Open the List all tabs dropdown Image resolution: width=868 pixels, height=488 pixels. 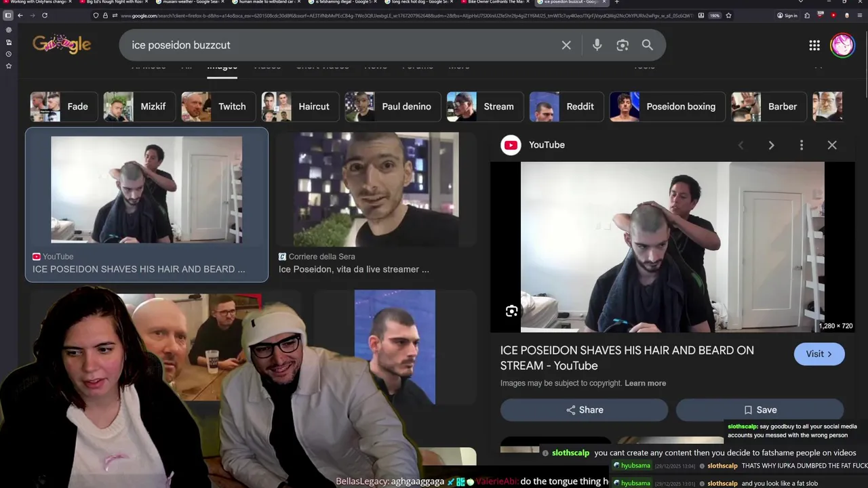(x=800, y=2)
